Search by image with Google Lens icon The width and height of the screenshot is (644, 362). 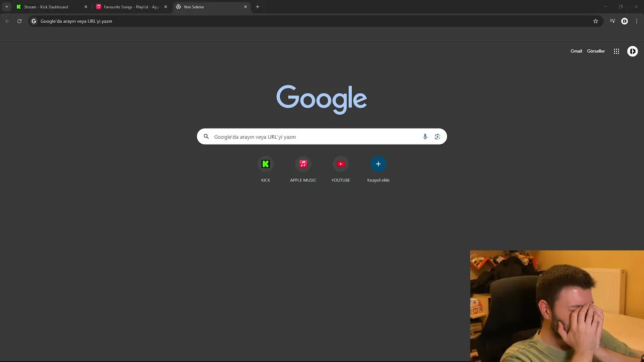point(437,137)
